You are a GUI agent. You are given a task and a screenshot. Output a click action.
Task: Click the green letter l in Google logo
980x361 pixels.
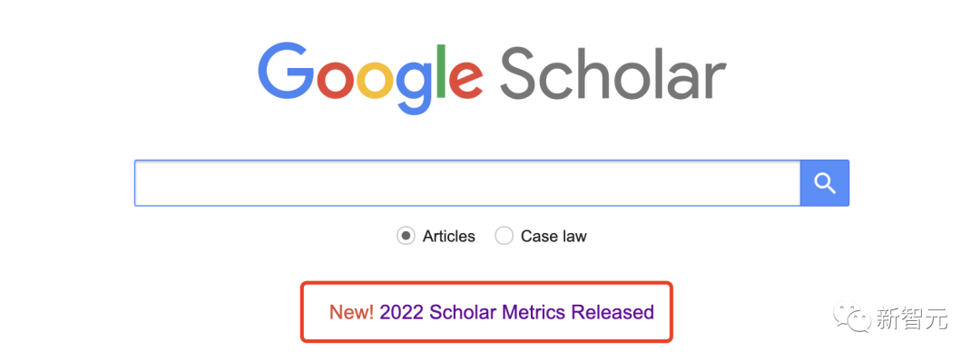(x=441, y=71)
